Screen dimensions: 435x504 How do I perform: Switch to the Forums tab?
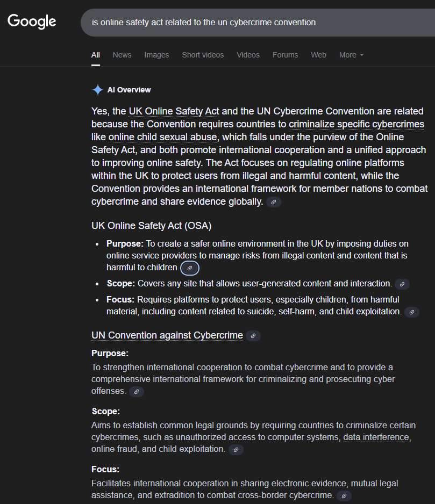point(285,55)
